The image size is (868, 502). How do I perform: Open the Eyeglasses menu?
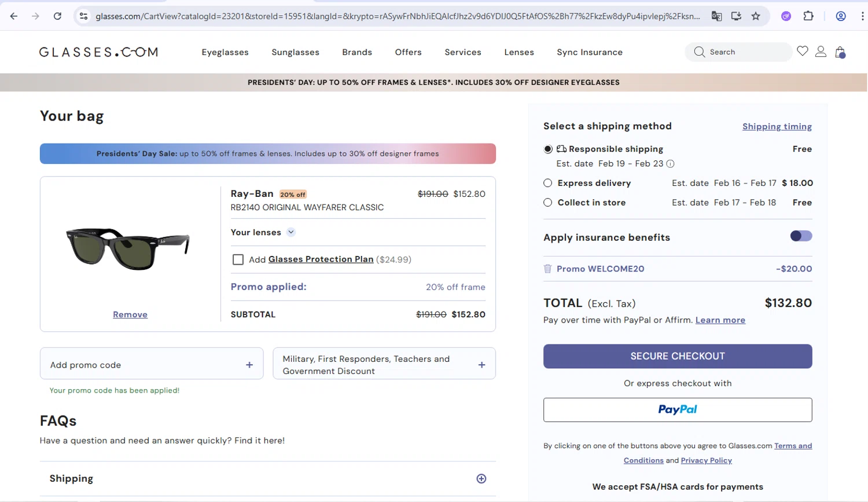(x=225, y=52)
